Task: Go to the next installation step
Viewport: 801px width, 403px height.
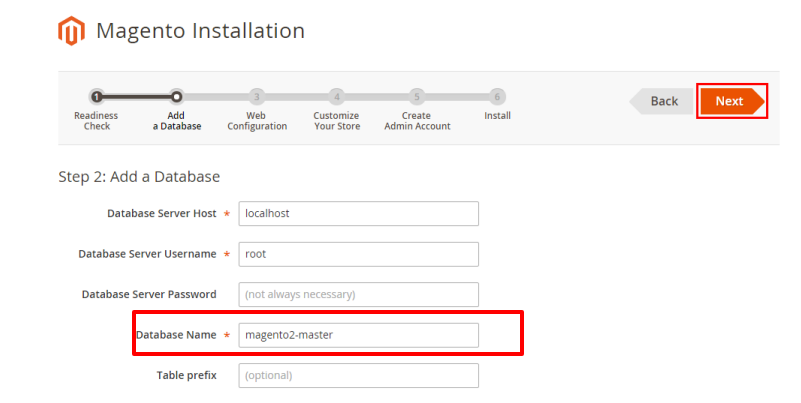Action: coord(730,101)
